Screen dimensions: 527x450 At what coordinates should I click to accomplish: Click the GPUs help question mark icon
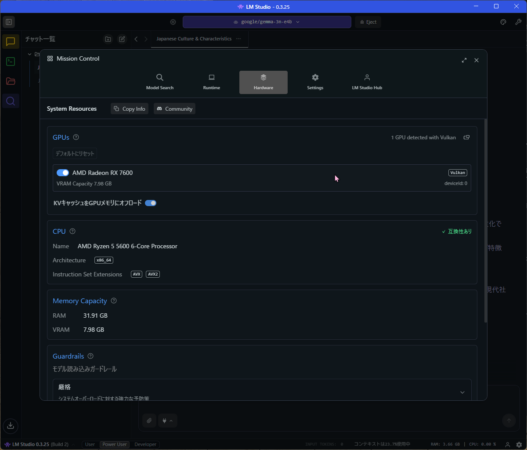point(76,137)
